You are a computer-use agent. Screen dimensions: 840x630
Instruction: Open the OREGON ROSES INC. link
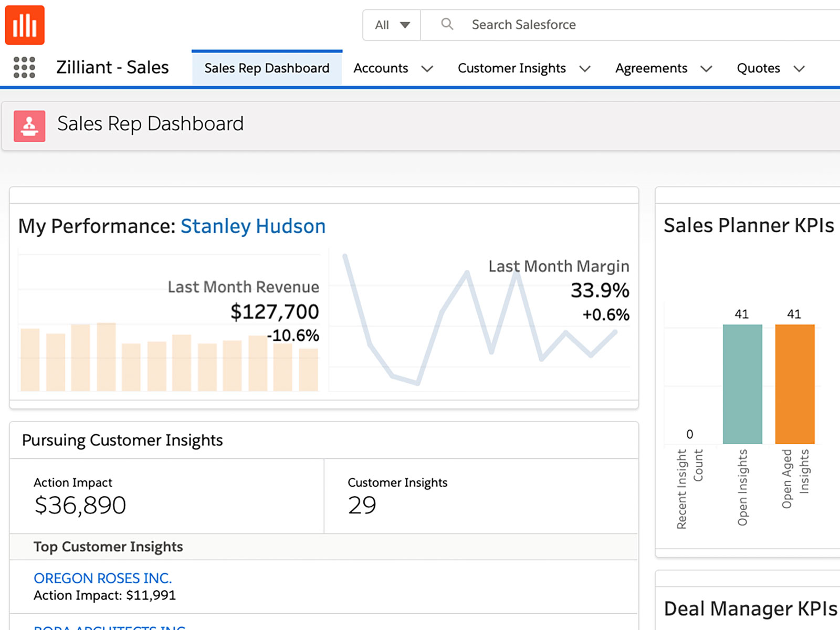pos(103,578)
